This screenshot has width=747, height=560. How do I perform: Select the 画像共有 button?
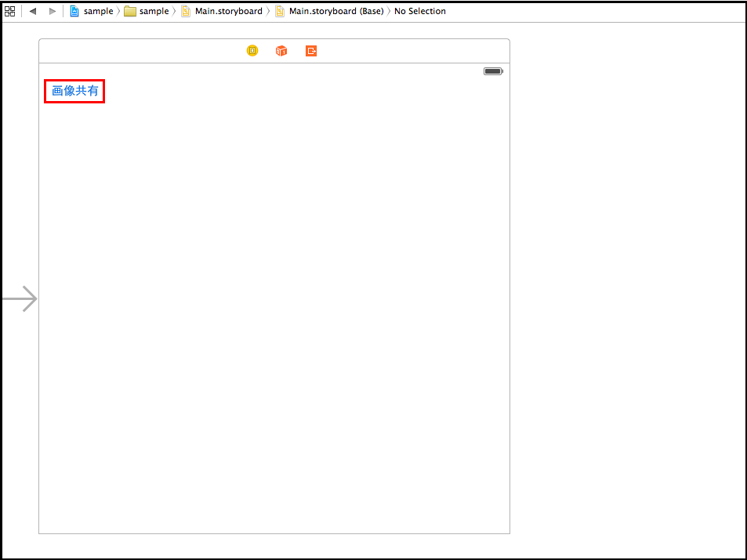click(74, 91)
